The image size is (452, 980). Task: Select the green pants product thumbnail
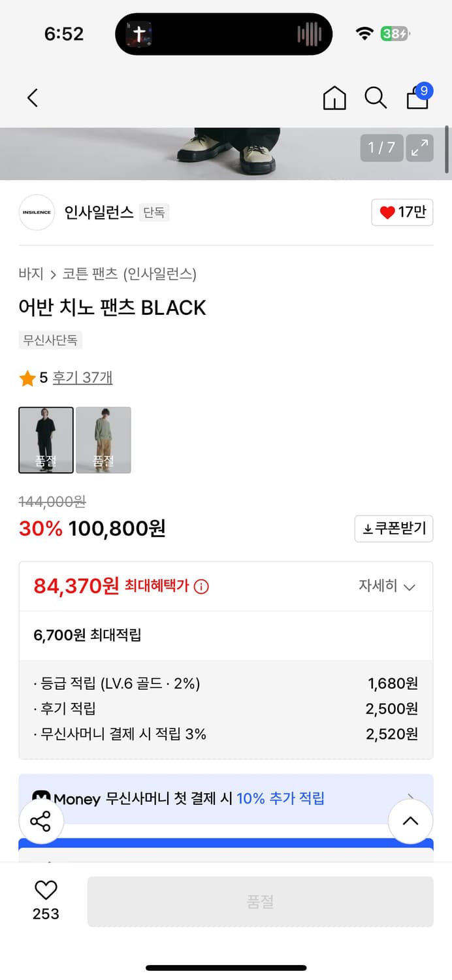click(x=103, y=440)
